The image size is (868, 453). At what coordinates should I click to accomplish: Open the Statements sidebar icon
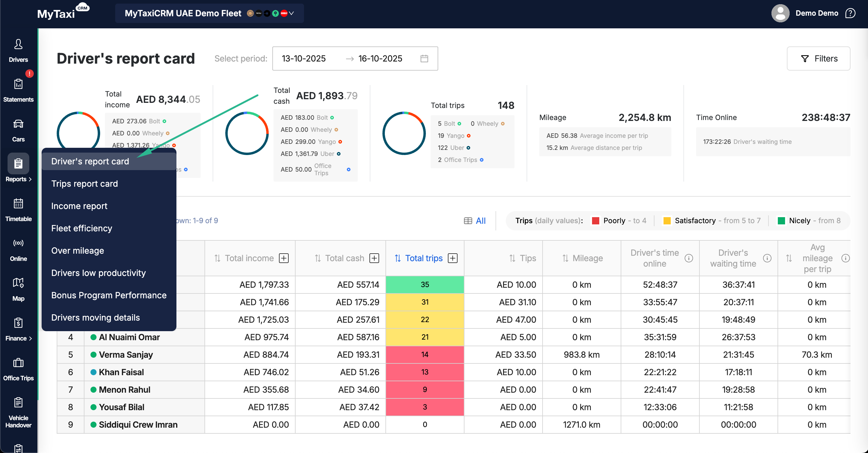18,84
